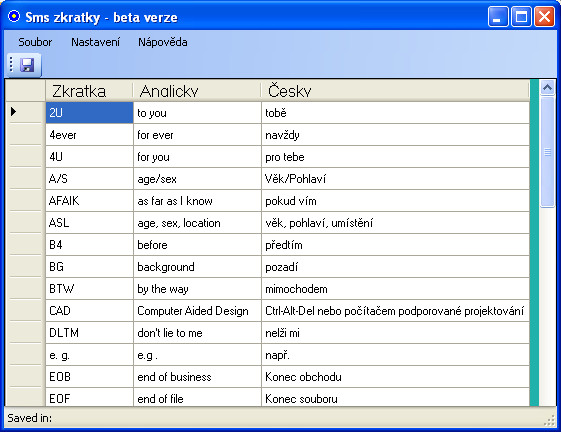Image resolution: width=561 pixels, height=432 pixels.
Task: Select the 'DLTM' abbreviation cell
Action: (89, 333)
